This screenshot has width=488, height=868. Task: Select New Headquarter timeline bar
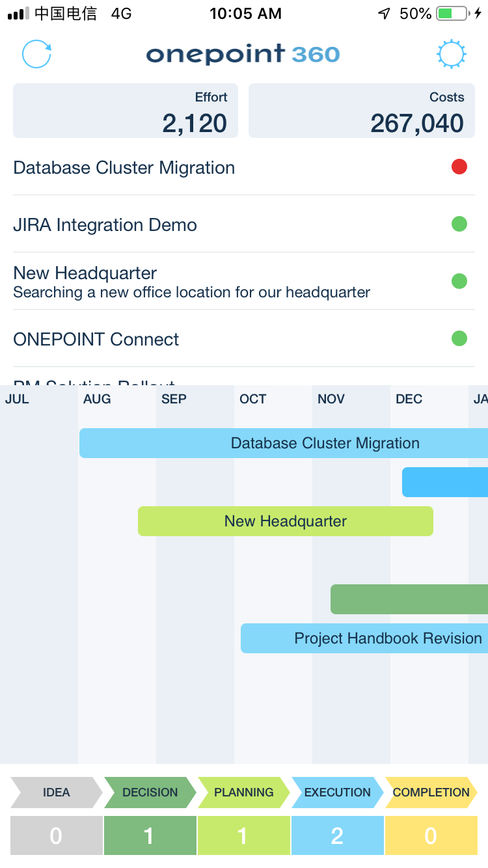(286, 521)
